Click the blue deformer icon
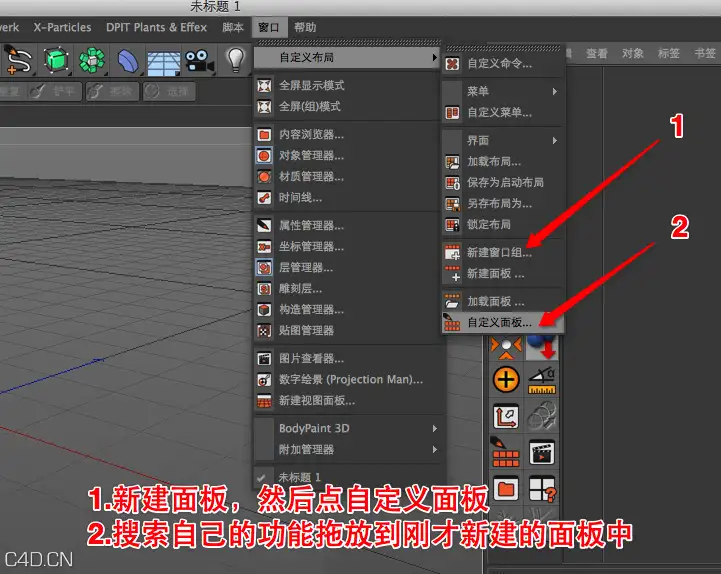The width and height of the screenshot is (721, 574). pos(128,60)
